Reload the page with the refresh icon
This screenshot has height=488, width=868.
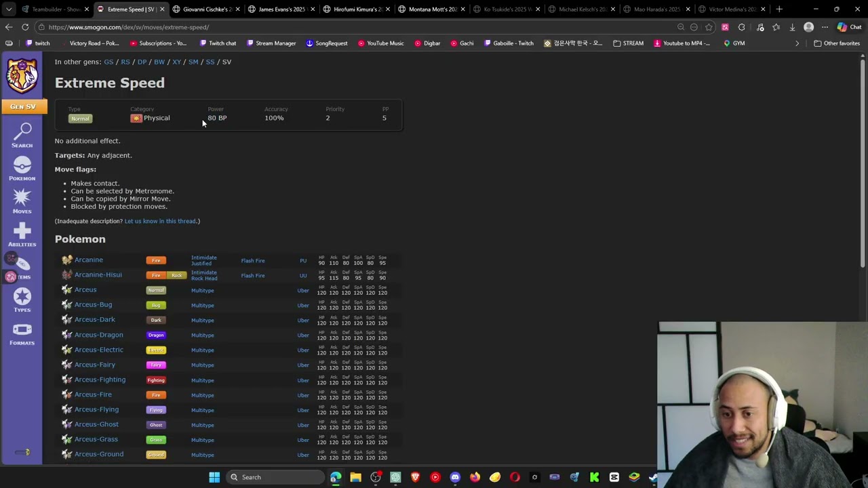25,27
